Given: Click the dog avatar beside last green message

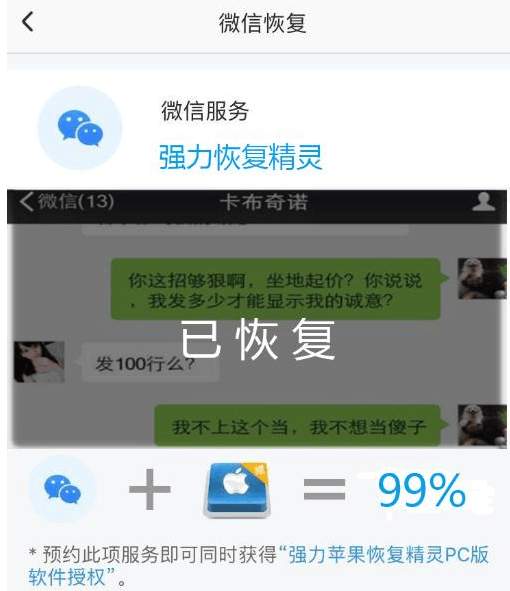Looking at the screenshot, I should coord(482,425).
